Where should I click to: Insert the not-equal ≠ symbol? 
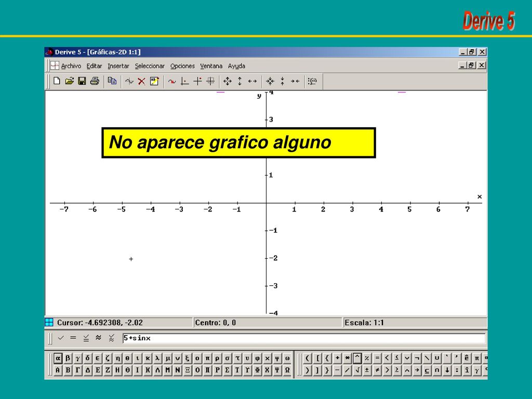tap(377, 370)
